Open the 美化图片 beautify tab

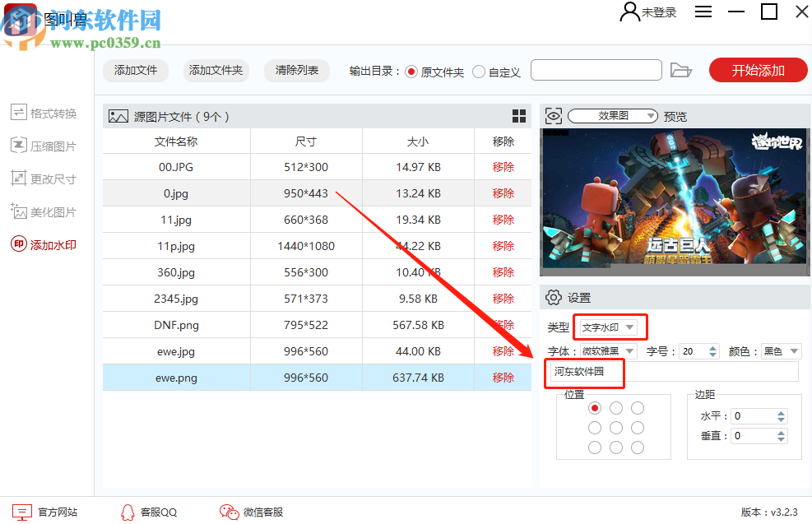pyautogui.click(x=44, y=211)
